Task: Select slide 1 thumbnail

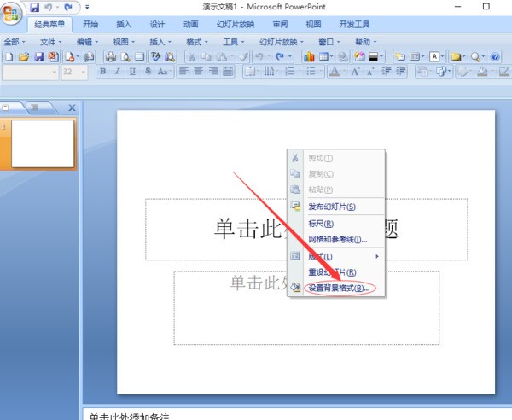Action: pos(43,143)
